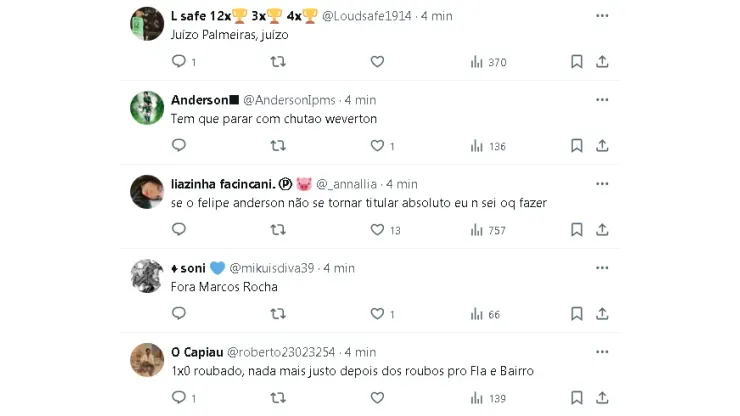Bookmark the 'Fora Marcos Rocha' tweet
Screen dimensions: 740x416
click(577, 314)
